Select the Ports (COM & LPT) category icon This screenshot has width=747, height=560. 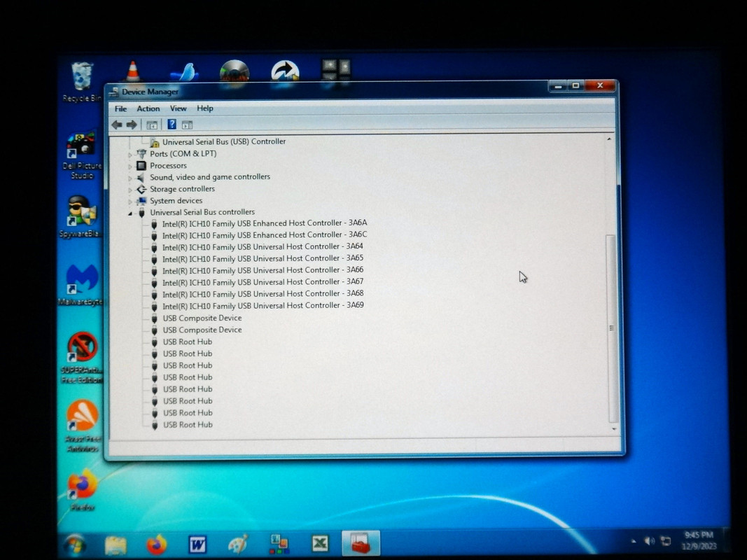pos(141,154)
